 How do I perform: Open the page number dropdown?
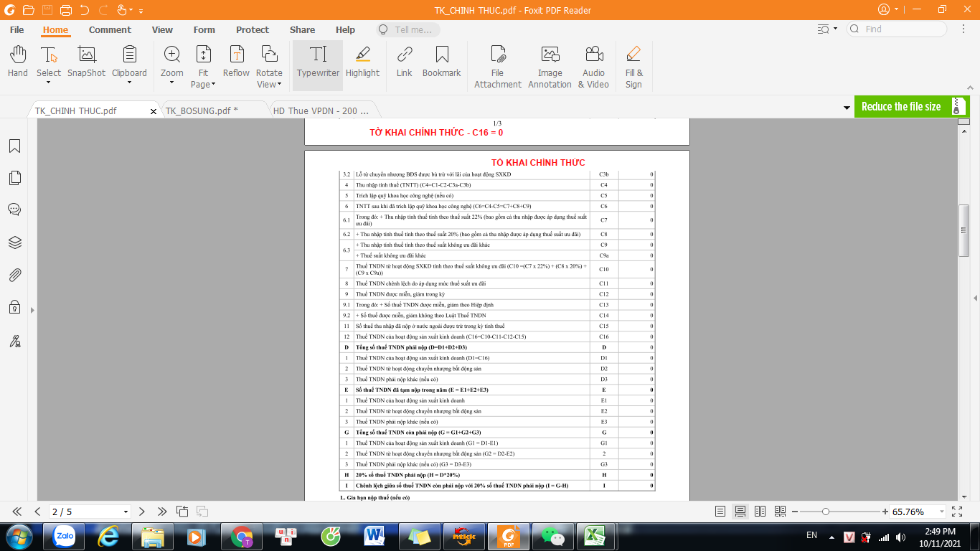point(126,512)
